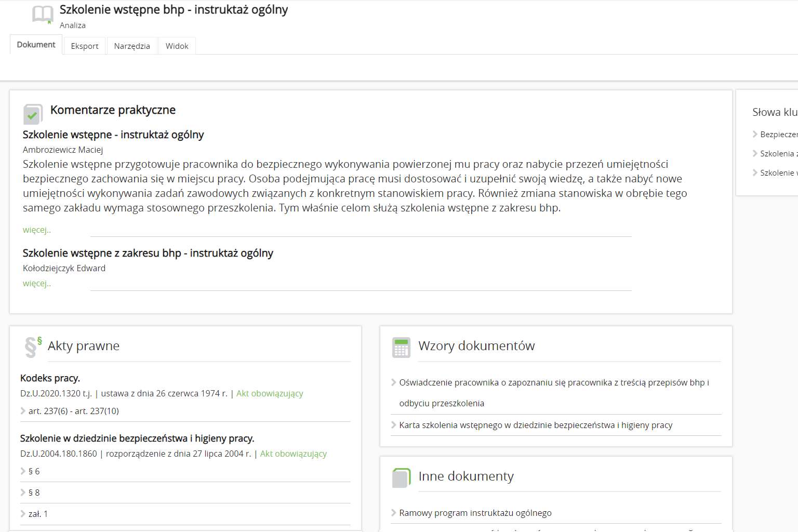This screenshot has height=532, width=798.
Task: Expand the § 6 entry
Action: [x=34, y=471]
